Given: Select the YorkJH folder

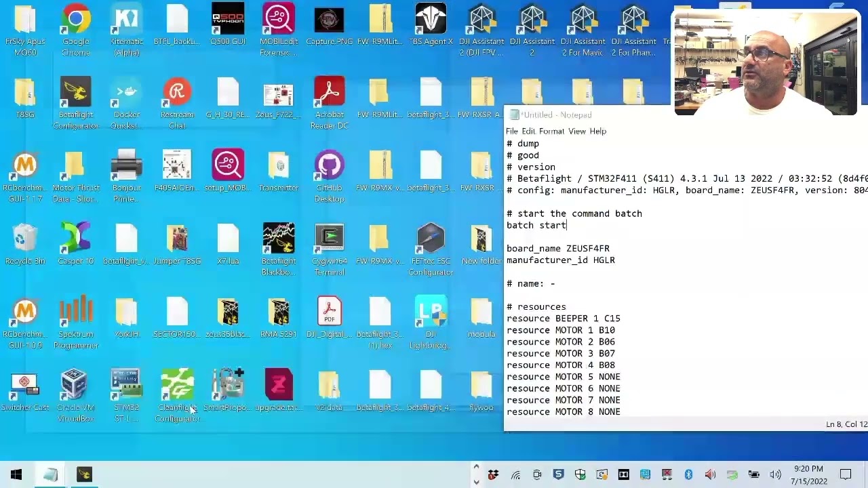Looking at the screenshot, I should point(127,317).
